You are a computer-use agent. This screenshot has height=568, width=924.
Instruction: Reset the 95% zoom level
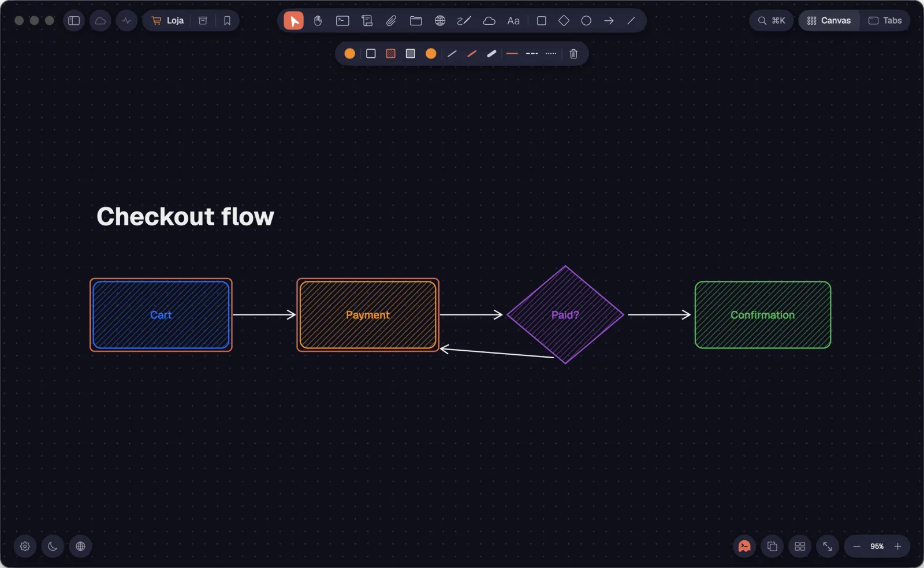click(x=877, y=546)
